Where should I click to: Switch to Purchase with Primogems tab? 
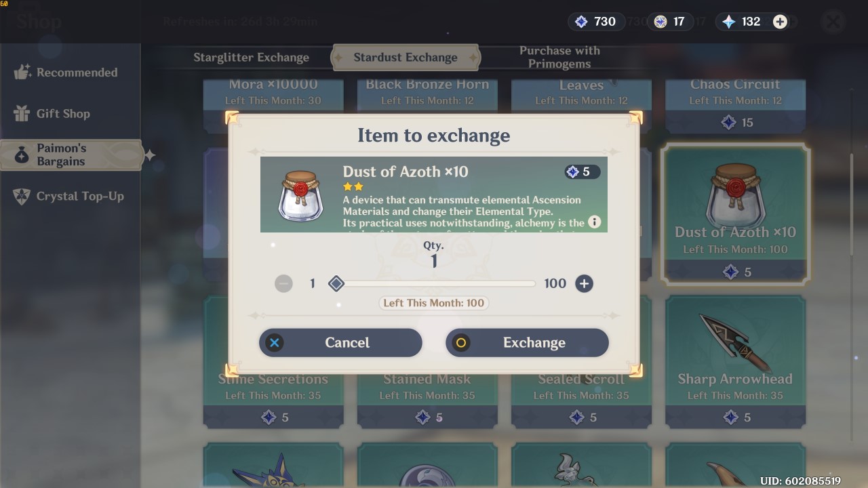point(559,57)
